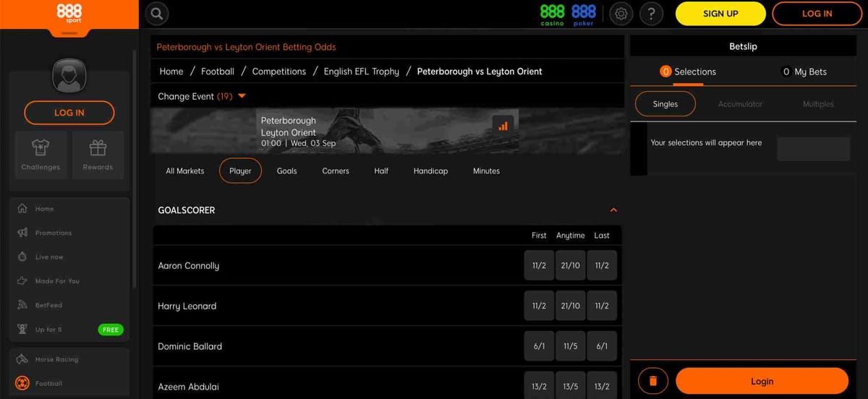Select the Corners markets tab

336,171
